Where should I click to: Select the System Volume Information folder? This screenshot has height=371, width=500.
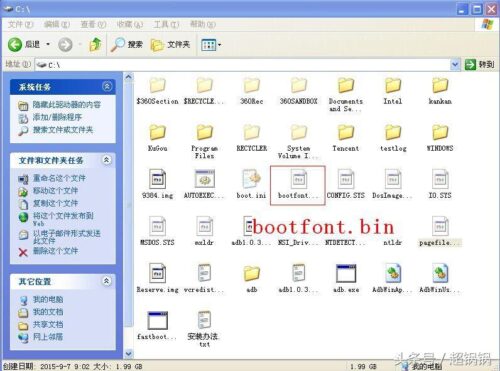[x=299, y=142]
